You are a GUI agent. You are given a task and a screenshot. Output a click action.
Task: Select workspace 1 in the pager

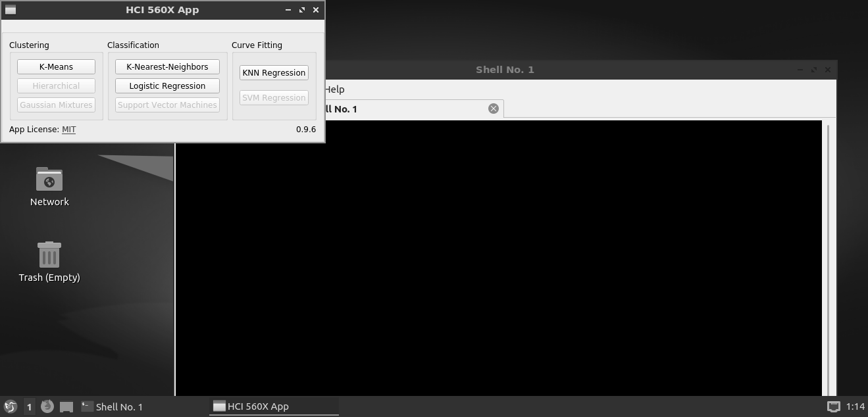[29, 406]
